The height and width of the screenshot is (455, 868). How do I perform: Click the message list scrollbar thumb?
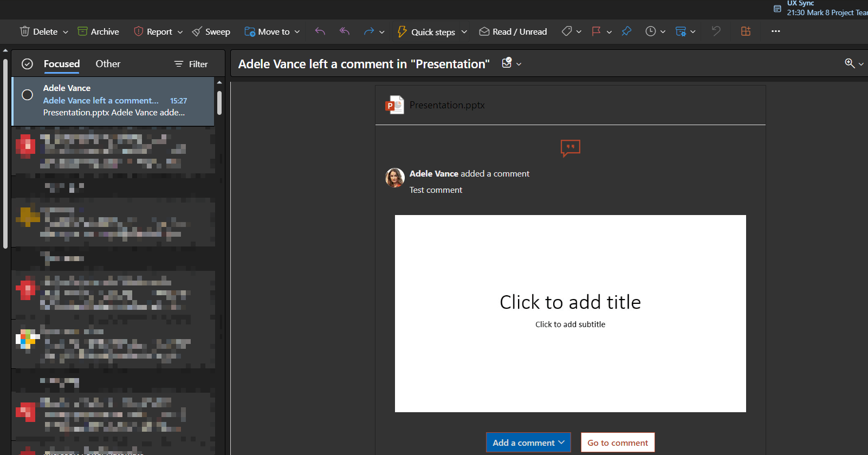point(219,103)
